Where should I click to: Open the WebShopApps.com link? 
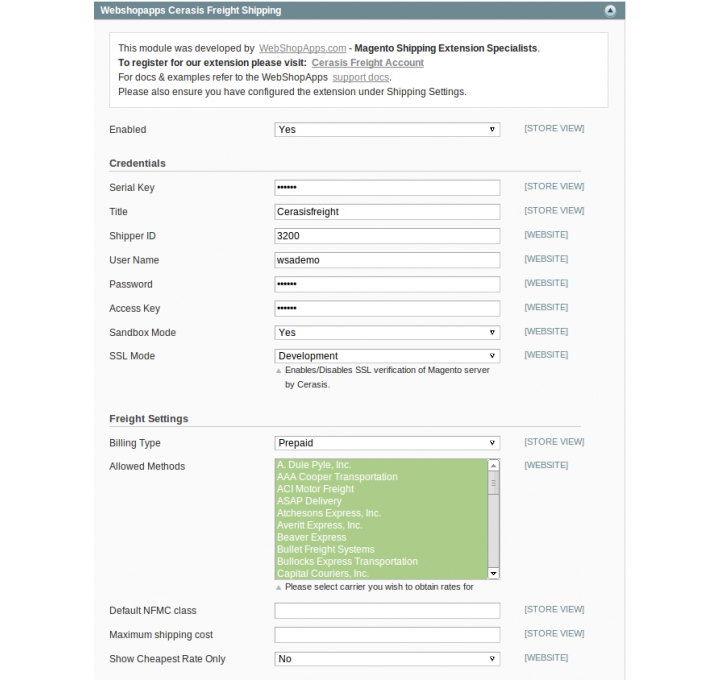302,48
